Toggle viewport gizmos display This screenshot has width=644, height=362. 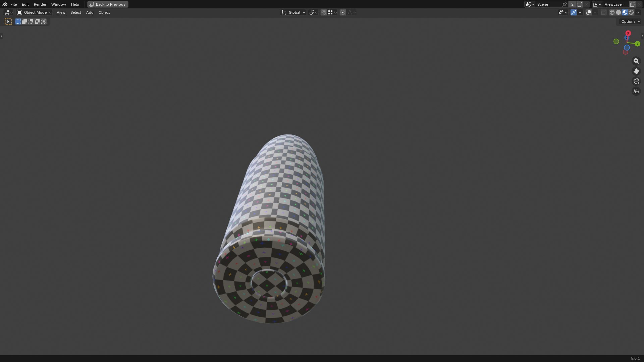574,12
